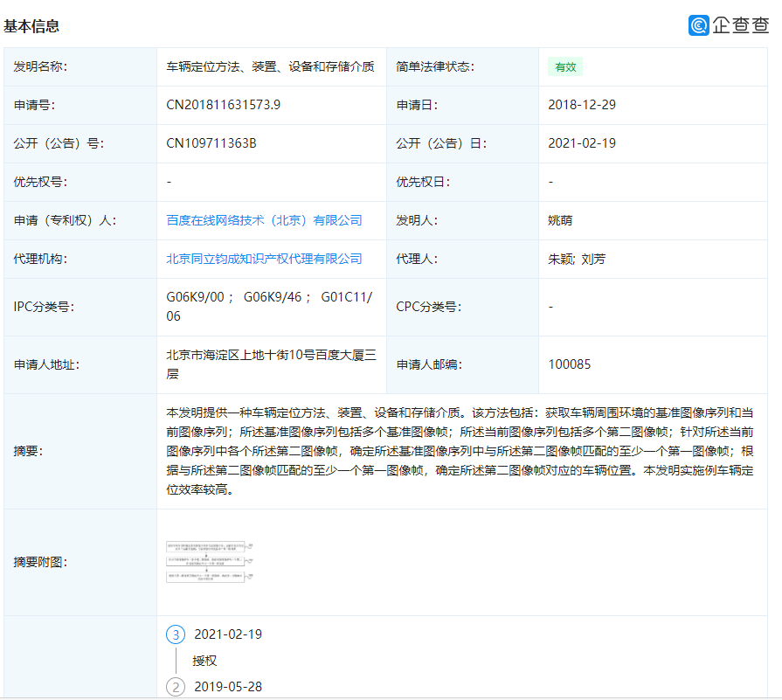Click the postal code 100085
The width and height of the screenshot is (782, 700).
(570, 364)
